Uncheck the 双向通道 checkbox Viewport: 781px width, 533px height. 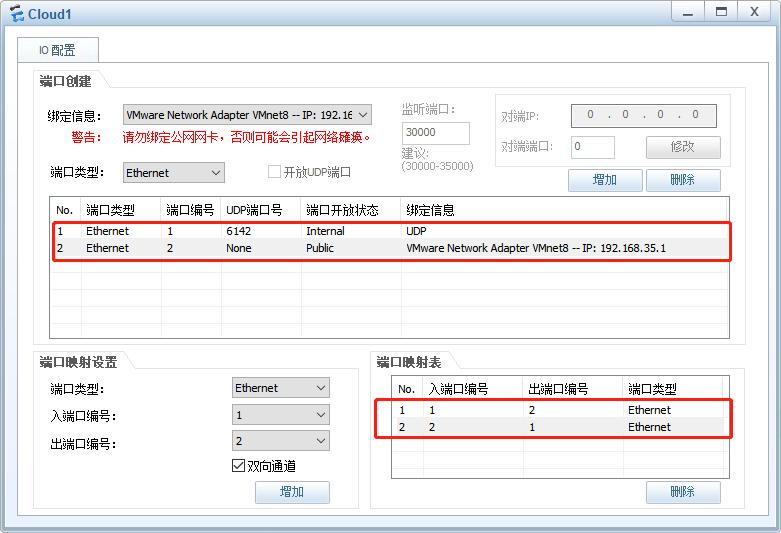coord(238,466)
